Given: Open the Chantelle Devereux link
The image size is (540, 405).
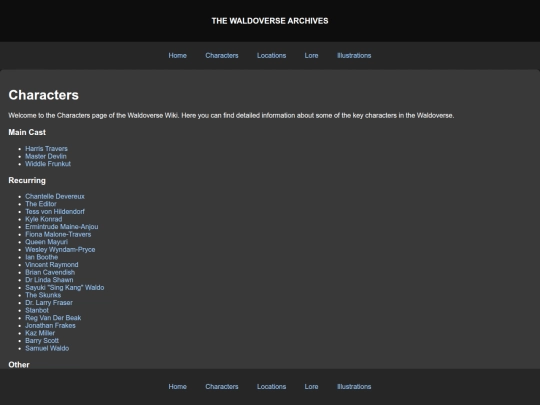Looking at the screenshot, I should click(55, 196).
